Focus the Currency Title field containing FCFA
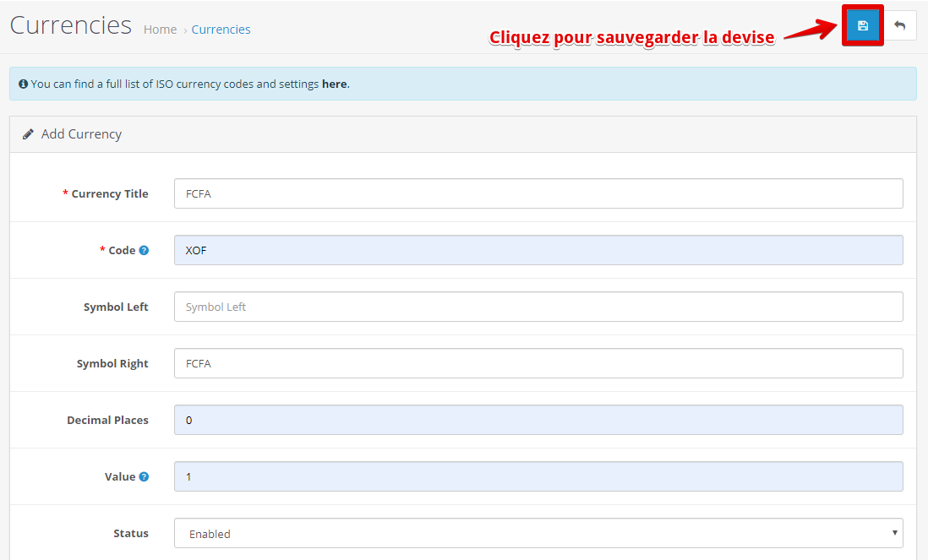 [x=538, y=193]
